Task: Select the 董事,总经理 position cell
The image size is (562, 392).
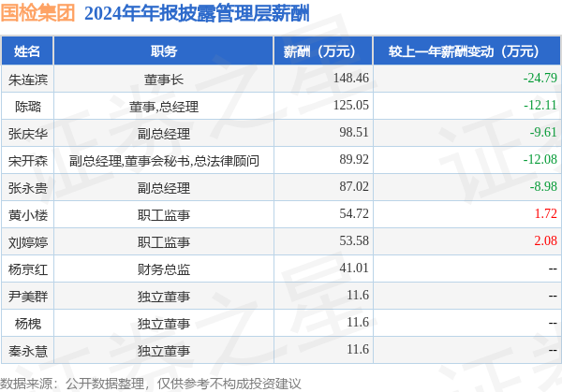Action: click(164, 107)
